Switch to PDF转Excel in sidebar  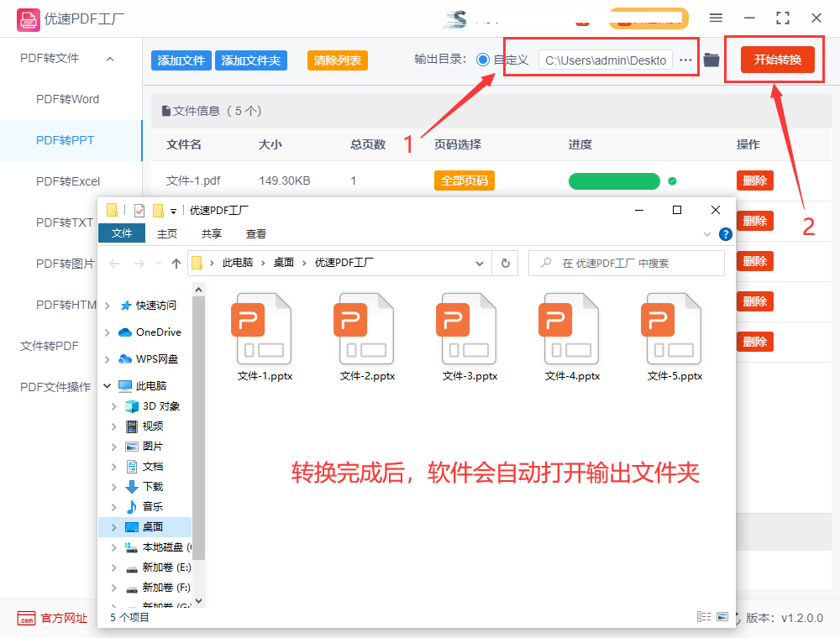(68, 181)
